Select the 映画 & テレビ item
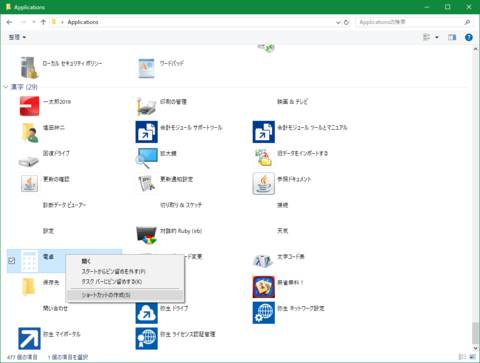Screen dimensions: 480x363 tap(292, 102)
